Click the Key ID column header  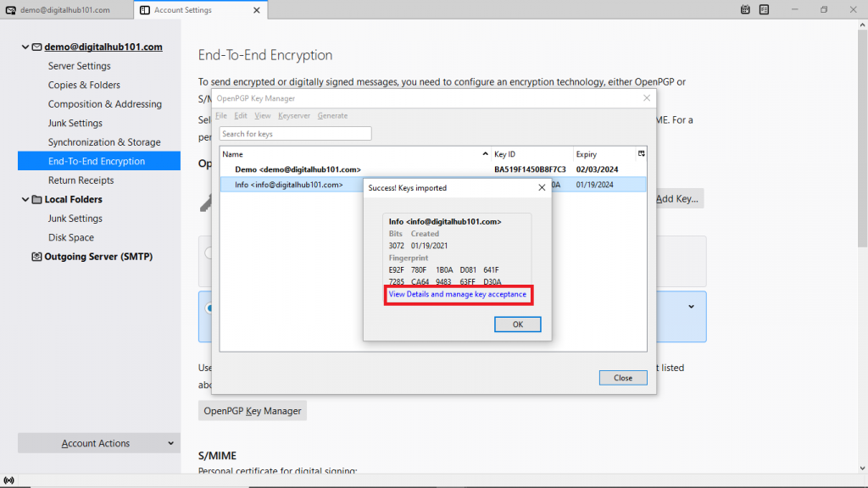(x=532, y=154)
